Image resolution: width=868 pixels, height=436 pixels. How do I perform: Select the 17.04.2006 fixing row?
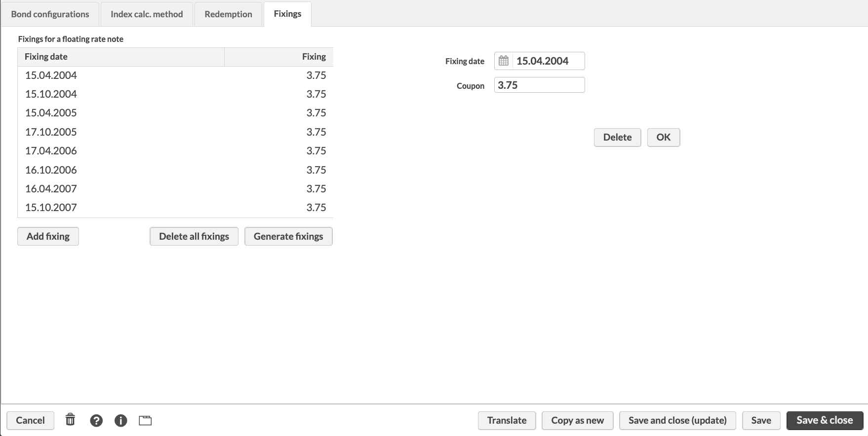pyautogui.click(x=175, y=151)
